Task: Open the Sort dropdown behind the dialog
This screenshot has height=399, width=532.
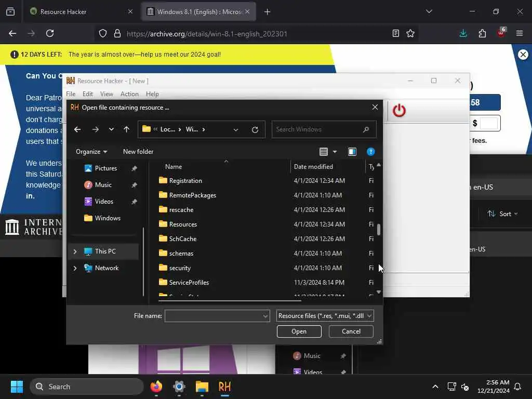Action: (502, 214)
